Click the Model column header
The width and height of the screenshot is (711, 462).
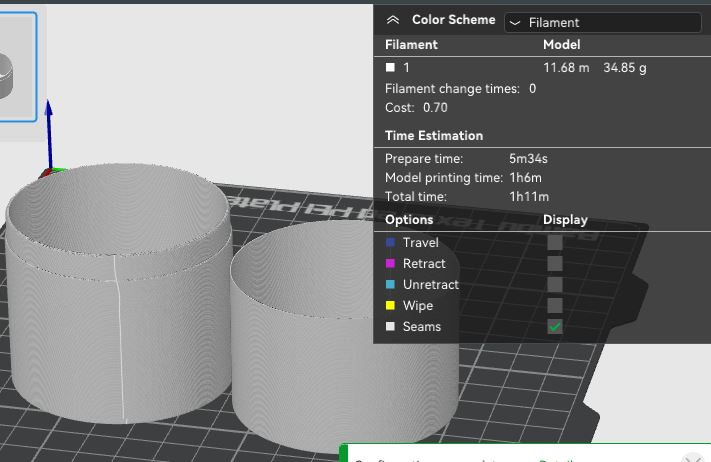pos(561,44)
